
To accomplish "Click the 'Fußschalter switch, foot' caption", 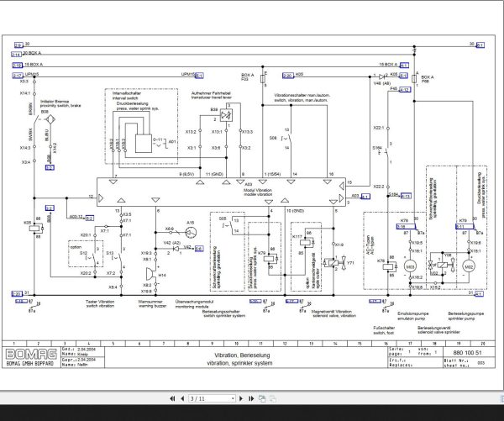I will (384, 330).
